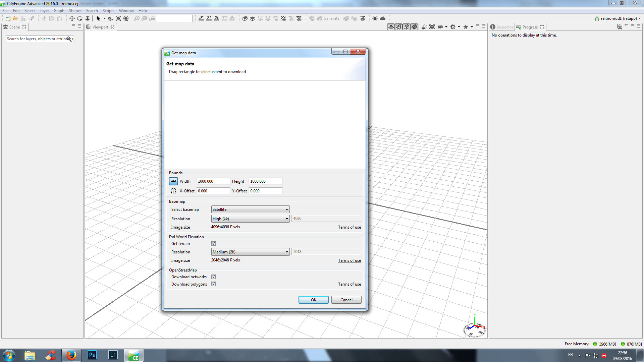Open the terrain Resolution Medium (2k) dropdown

click(250, 252)
